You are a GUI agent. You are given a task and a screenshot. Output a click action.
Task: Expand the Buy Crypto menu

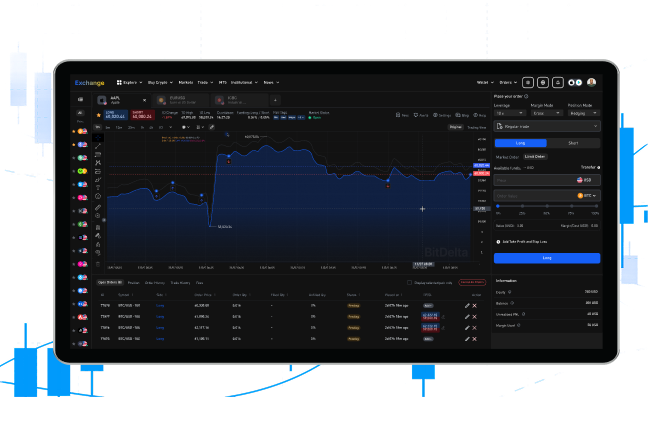tap(160, 83)
